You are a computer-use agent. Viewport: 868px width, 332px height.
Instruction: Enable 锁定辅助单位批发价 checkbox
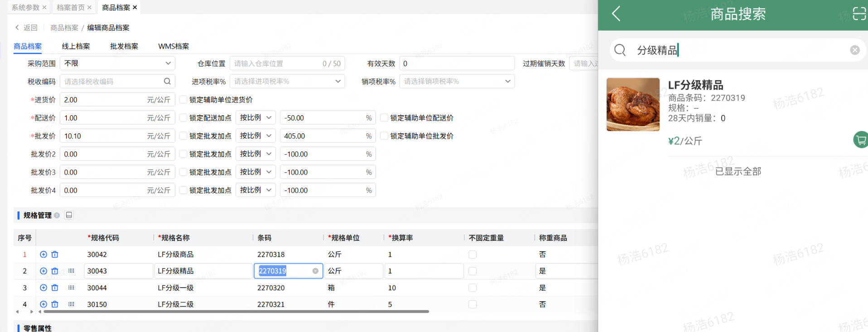(384, 136)
